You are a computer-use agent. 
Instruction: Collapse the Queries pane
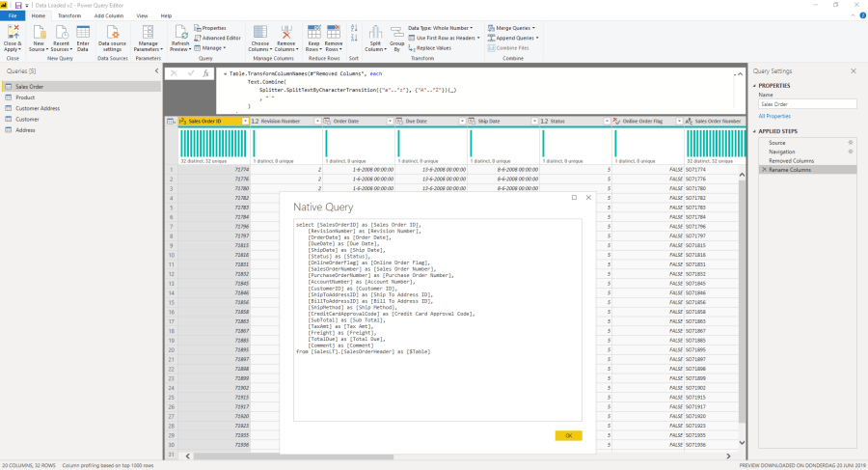[x=155, y=71]
